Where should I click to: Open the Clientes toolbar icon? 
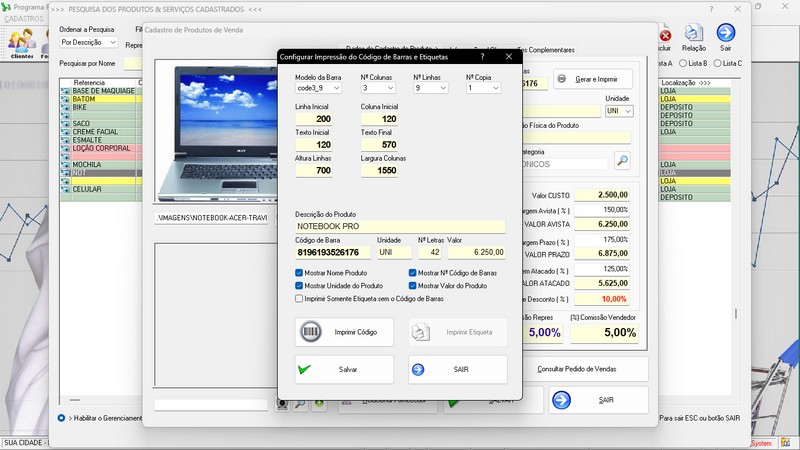click(21, 42)
